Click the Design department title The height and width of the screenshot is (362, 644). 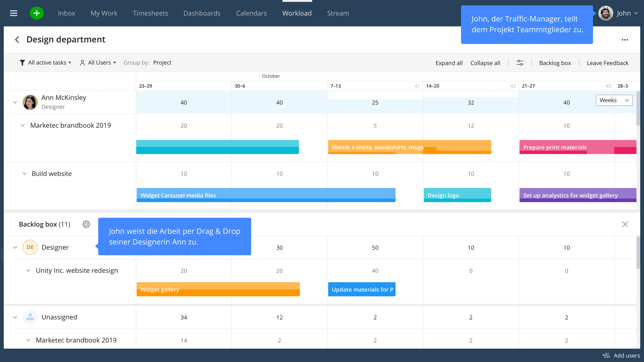[x=66, y=39]
